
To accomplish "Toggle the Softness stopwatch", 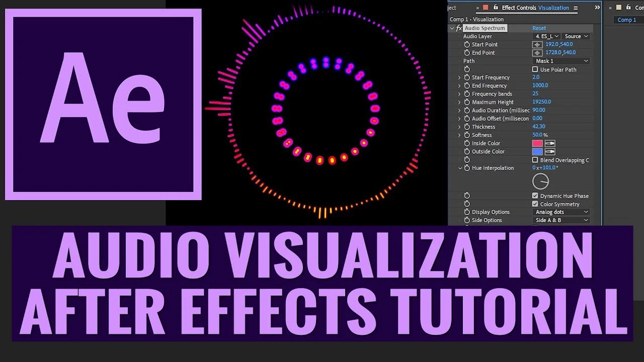I will pyautogui.click(x=467, y=135).
